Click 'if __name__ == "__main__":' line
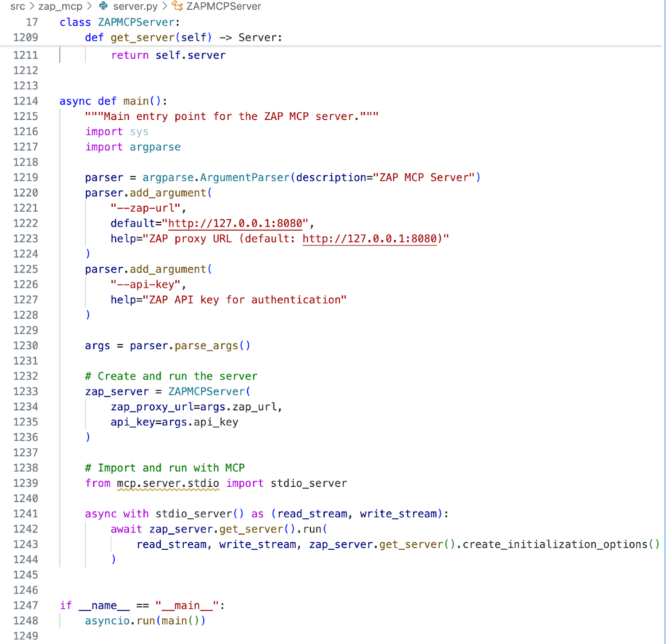Screen dimensions: 666x644 click(x=142, y=606)
